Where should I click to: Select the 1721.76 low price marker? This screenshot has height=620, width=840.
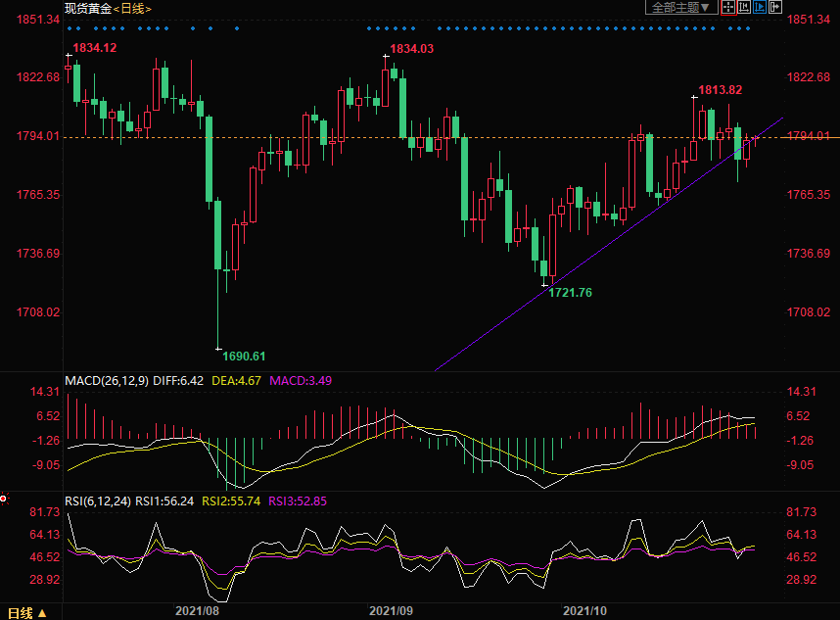570,292
